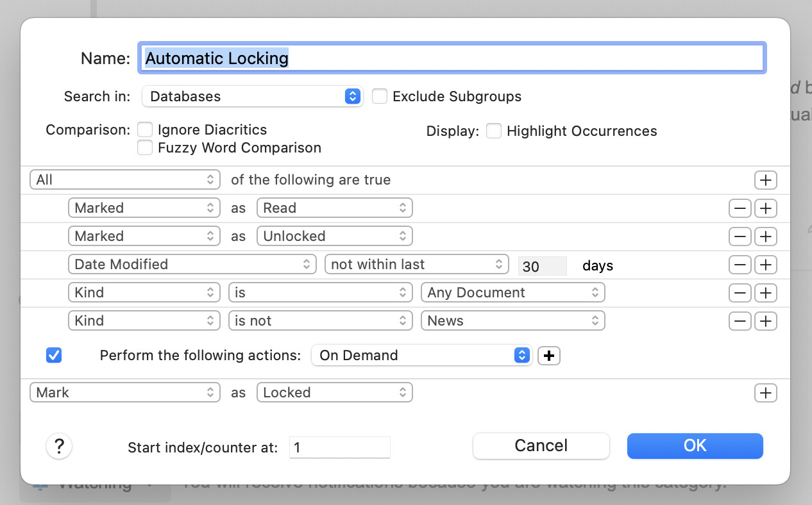The image size is (812, 505).
Task: Remove the 'Marked as Read' condition row
Action: pyautogui.click(x=740, y=208)
